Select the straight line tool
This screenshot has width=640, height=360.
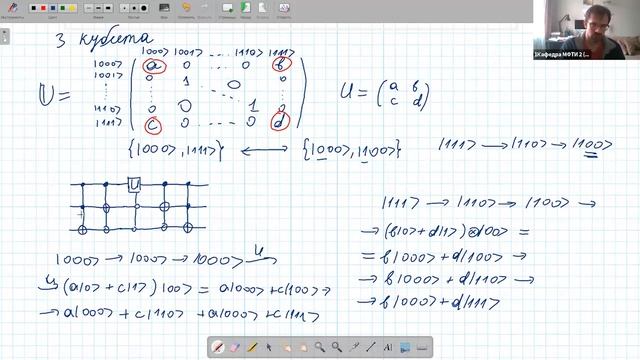pos(371,347)
